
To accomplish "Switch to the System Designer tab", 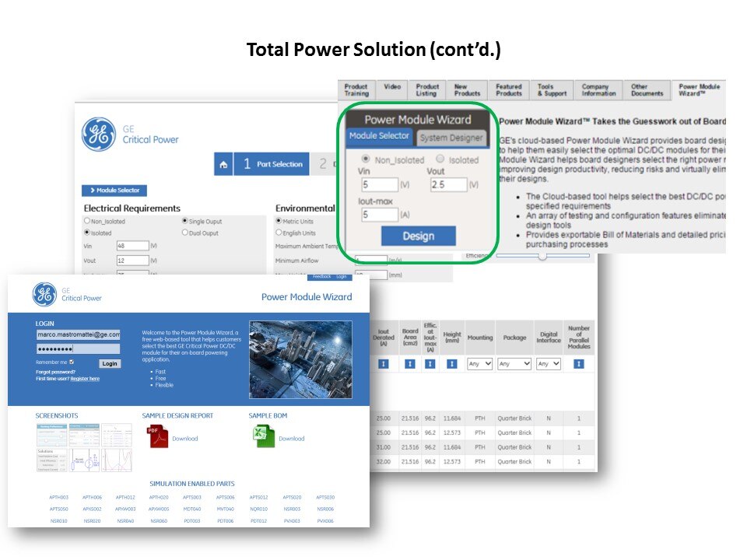I will pyautogui.click(x=452, y=138).
